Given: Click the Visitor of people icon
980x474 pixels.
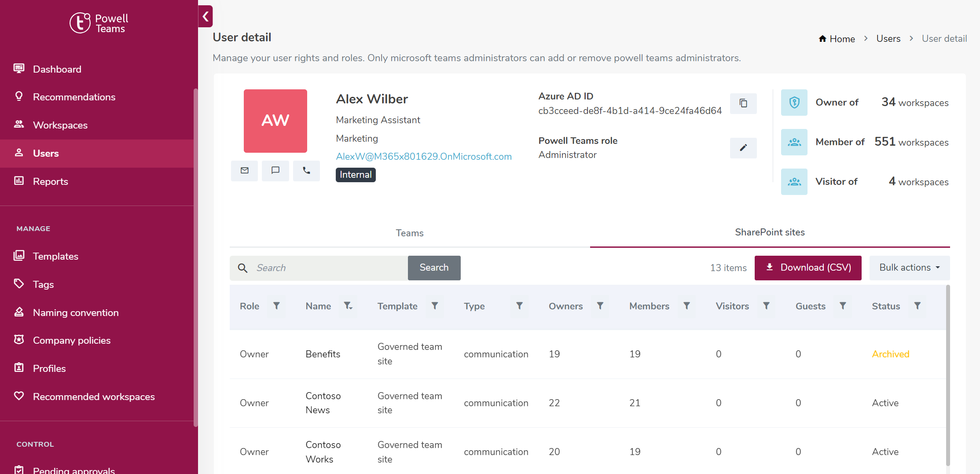Looking at the screenshot, I should [794, 182].
